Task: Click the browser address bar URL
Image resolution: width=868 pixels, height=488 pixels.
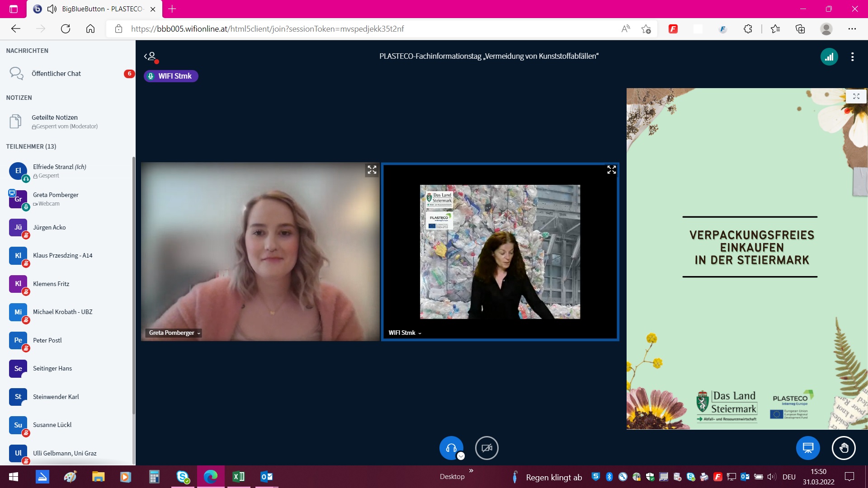Action: coord(267,29)
